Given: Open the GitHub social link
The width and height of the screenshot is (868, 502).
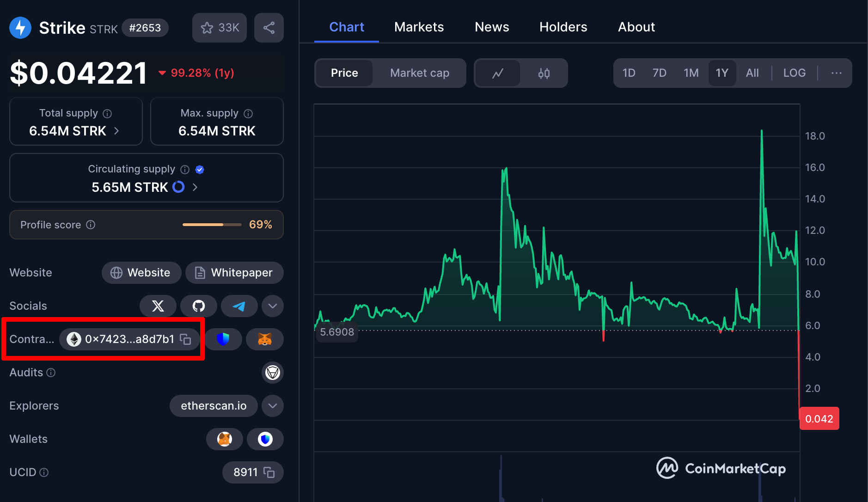Looking at the screenshot, I should [x=199, y=306].
